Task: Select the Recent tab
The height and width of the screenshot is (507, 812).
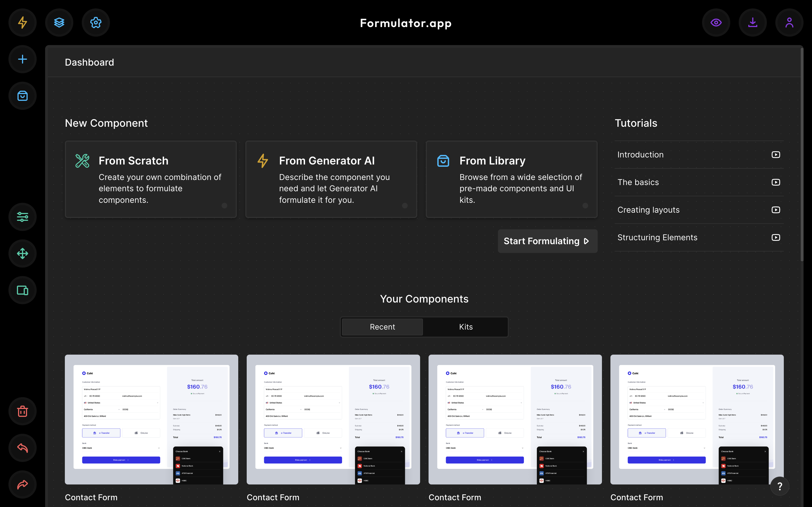Action: pyautogui.click(x=382, y=327)
